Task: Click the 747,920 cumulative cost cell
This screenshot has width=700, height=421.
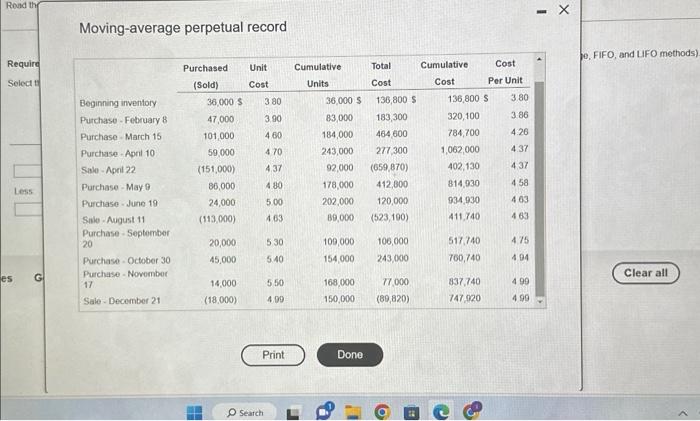Action: pos(465,298)
